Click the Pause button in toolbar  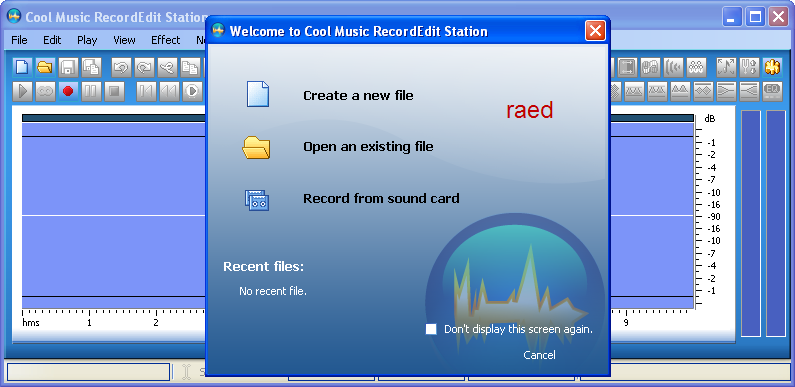point(91,91)
